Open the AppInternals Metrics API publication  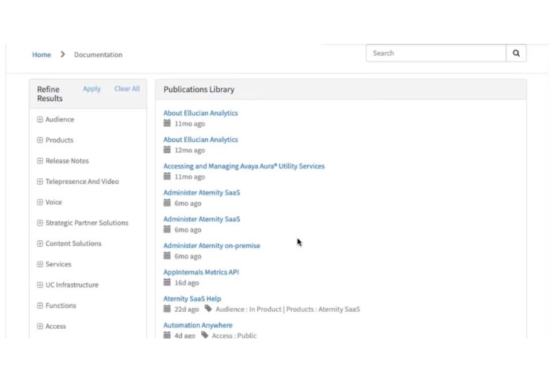point(201,272)
